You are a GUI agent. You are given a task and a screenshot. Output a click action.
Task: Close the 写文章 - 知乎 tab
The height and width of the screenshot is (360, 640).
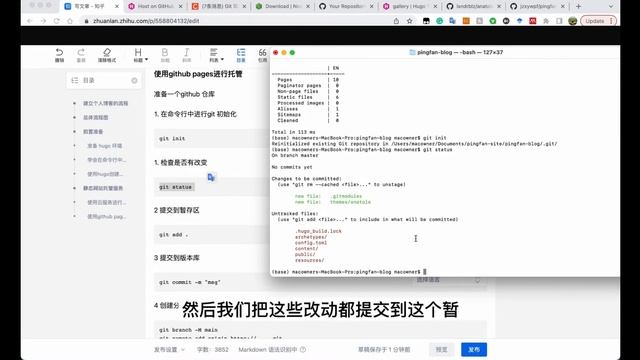pos(117,7)
